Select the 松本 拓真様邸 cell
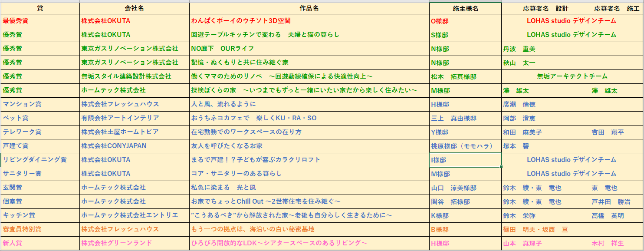 [465, 76]
